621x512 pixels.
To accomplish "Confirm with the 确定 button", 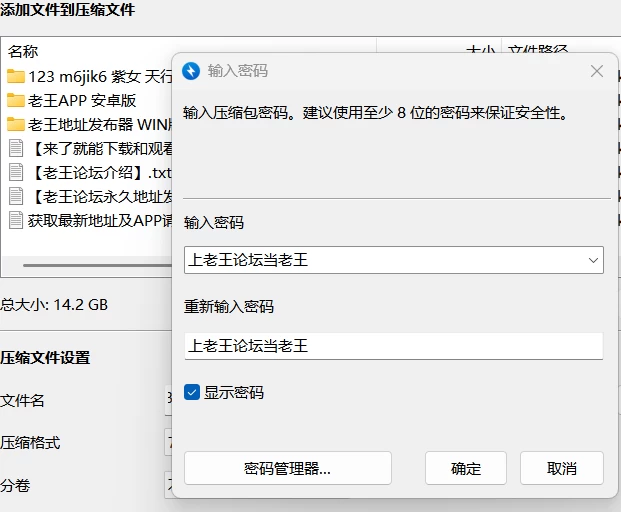I will 466,468.
